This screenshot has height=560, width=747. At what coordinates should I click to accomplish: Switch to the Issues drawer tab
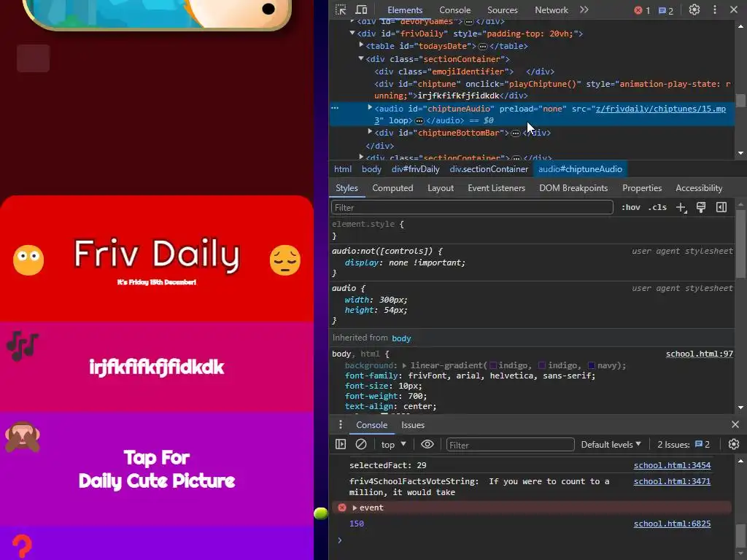pyautogui.click(x=413, y=425)
